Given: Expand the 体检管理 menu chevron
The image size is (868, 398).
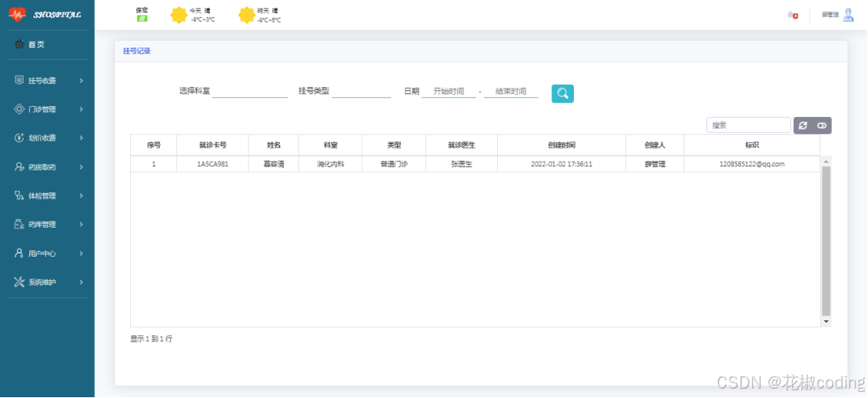Looking at the screenshot, I should click(82, 196).
